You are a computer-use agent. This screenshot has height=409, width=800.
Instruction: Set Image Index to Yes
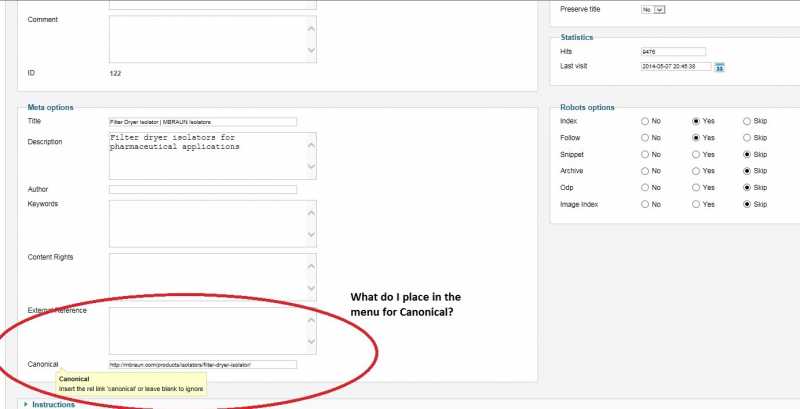(695, 204)
